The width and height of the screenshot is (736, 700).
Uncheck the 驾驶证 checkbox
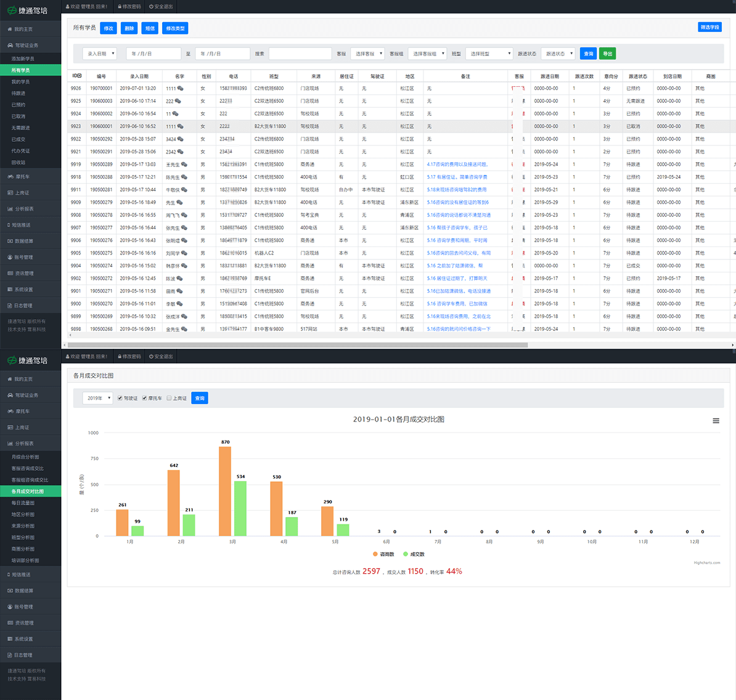pyautogui.click(x=120, y=398)
